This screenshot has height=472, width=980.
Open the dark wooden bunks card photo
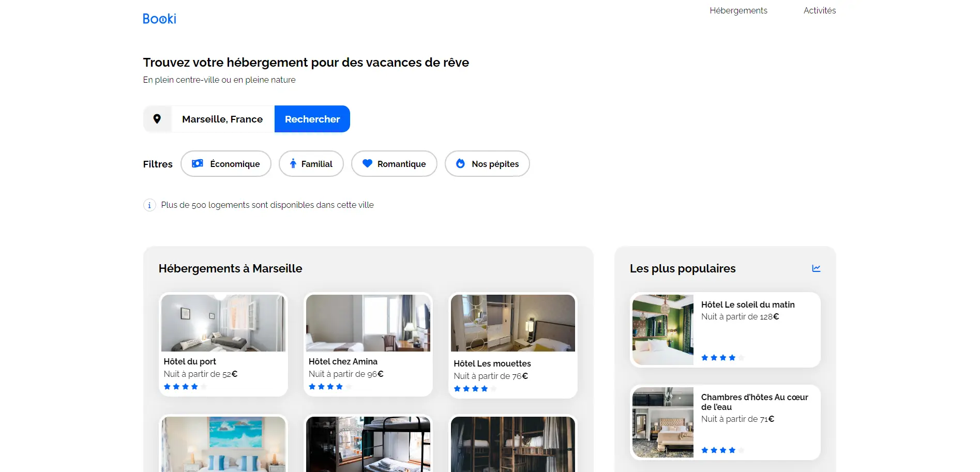click(513, 444)
